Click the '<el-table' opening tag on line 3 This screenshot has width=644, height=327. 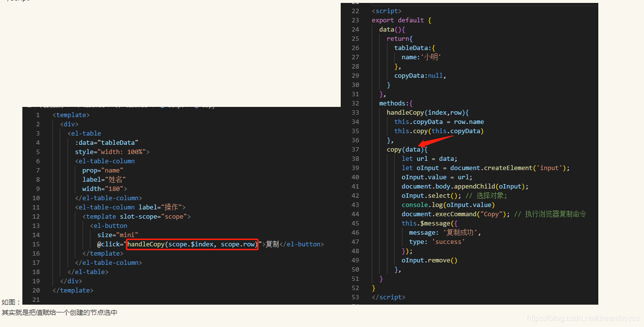pyautogui.click(x=84, y=134)
